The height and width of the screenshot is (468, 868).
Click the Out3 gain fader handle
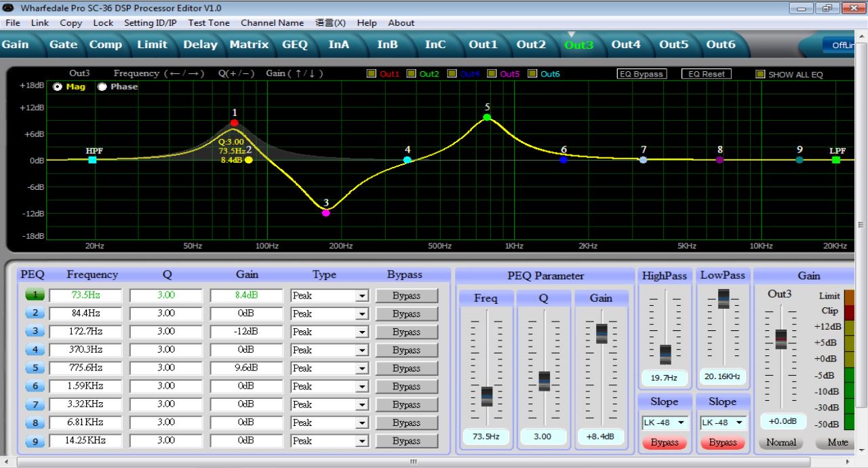781,339
